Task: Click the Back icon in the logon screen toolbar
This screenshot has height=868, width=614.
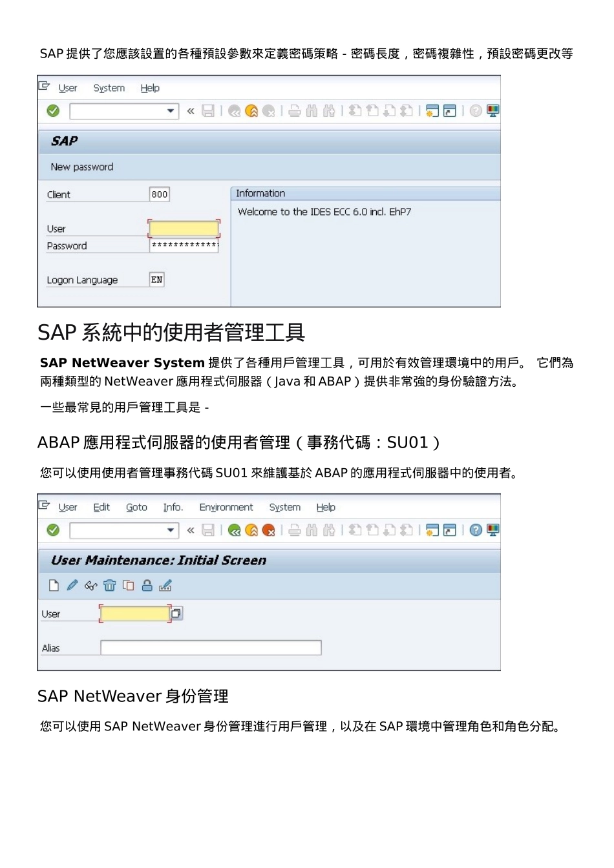Action: click(234, 111)
